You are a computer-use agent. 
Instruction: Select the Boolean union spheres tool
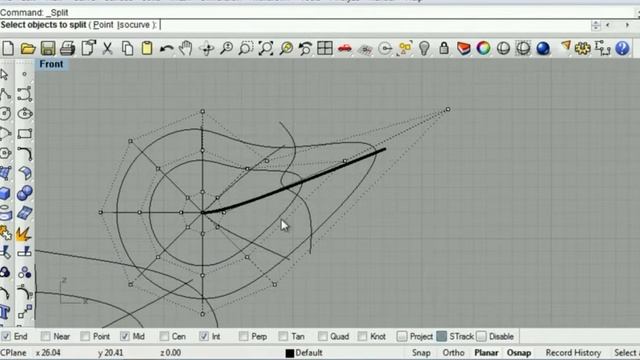24,193
